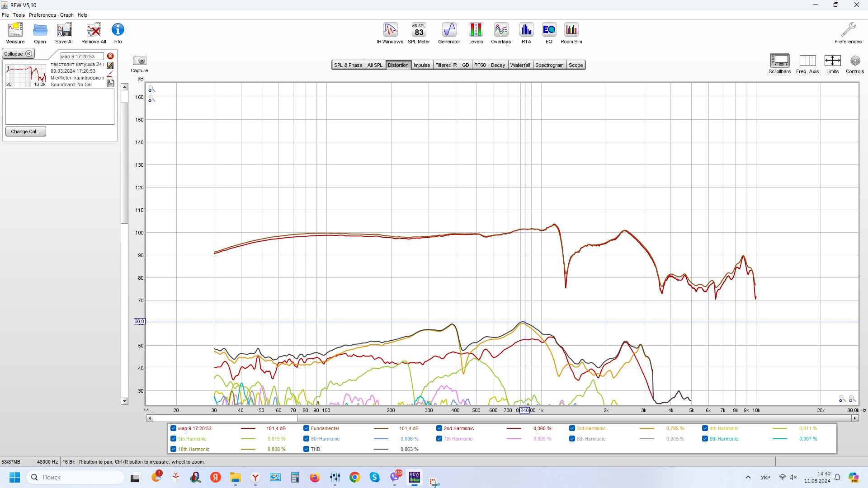Open the system tray hidden icons chevron
The image size is (868, 488).
(x=748, y=477)
